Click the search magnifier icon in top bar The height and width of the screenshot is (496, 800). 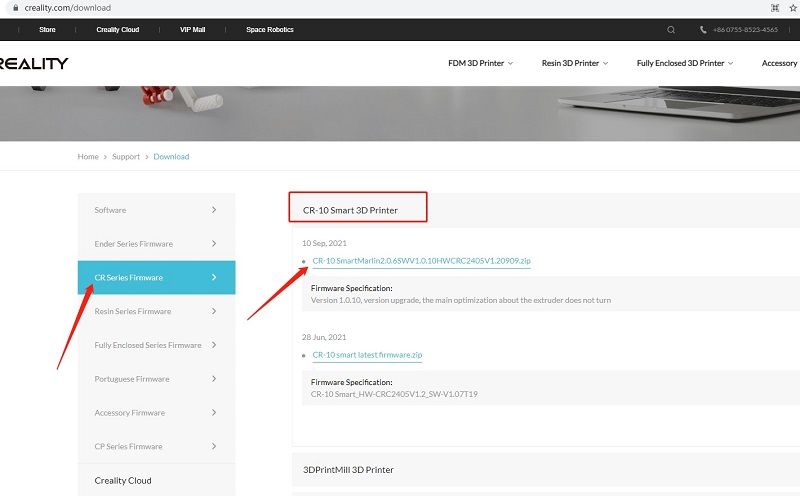[x=671, y=30]
